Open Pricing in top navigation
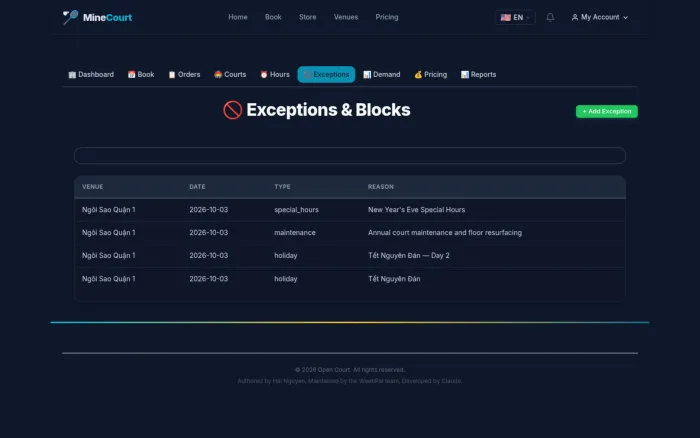 coord(387,17)
